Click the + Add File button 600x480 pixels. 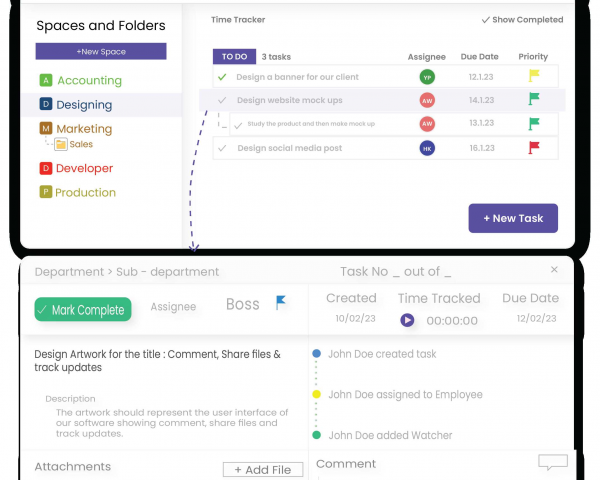(x=262, y=470)
